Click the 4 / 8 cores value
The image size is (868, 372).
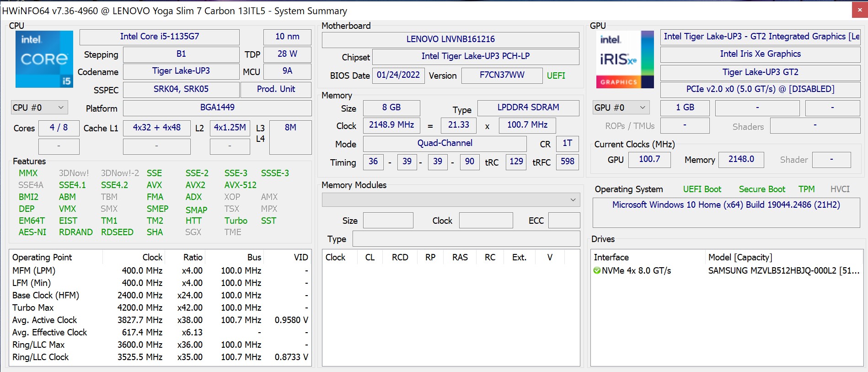coord(59,128)
